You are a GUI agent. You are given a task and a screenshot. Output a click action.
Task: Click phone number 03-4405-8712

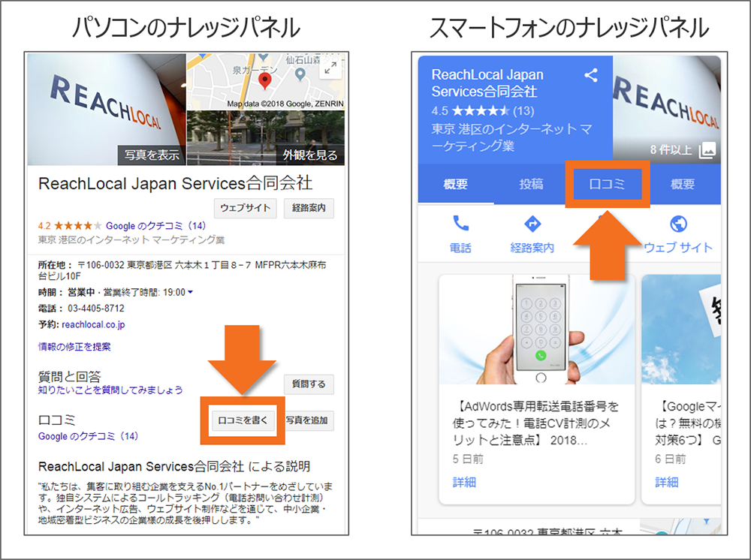click(96, 309)
